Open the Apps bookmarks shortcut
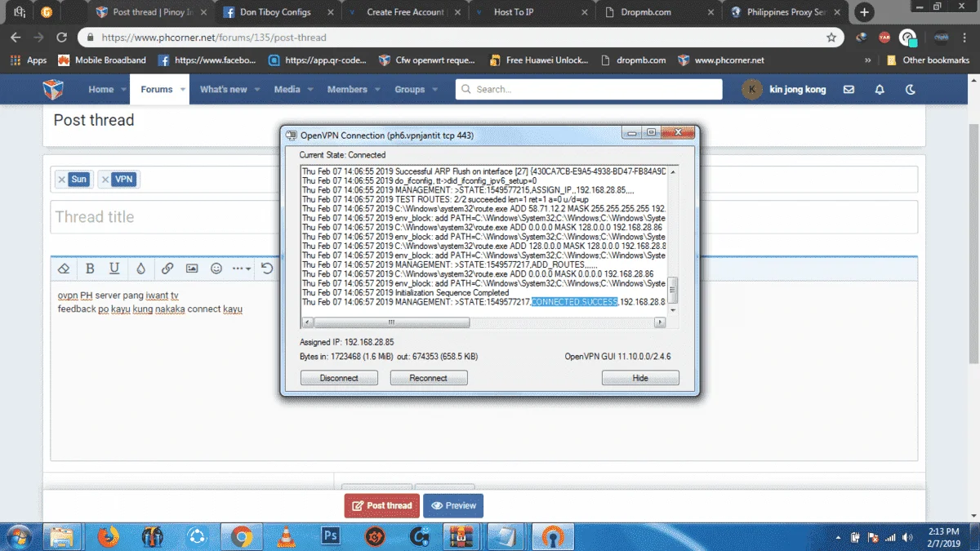980x551 pixels. (28, 60)
